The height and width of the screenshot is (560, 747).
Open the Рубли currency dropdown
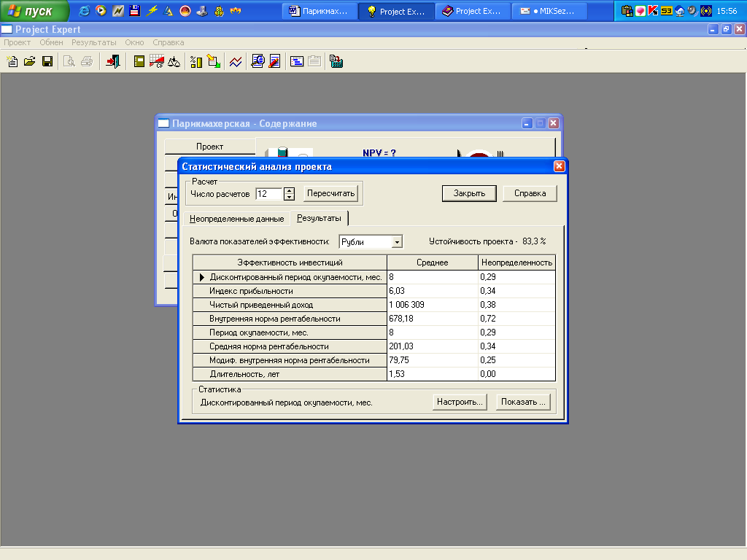[397, 242]
